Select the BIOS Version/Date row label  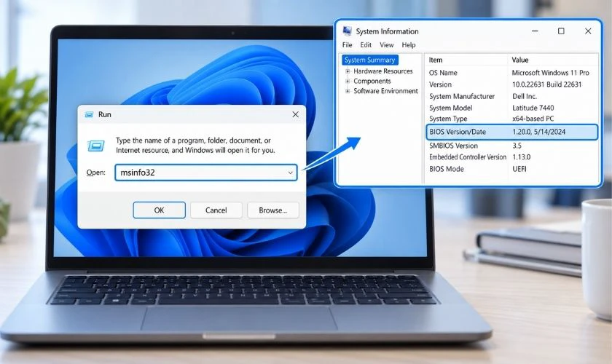pyautogui.click(x=458, y=132)
